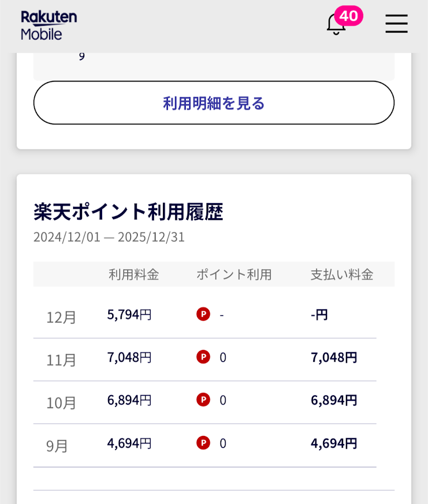Click the 楽天ポイント利用履歴 heading
Viewport: 428px width, 504px height.
[x=128, y=212]
